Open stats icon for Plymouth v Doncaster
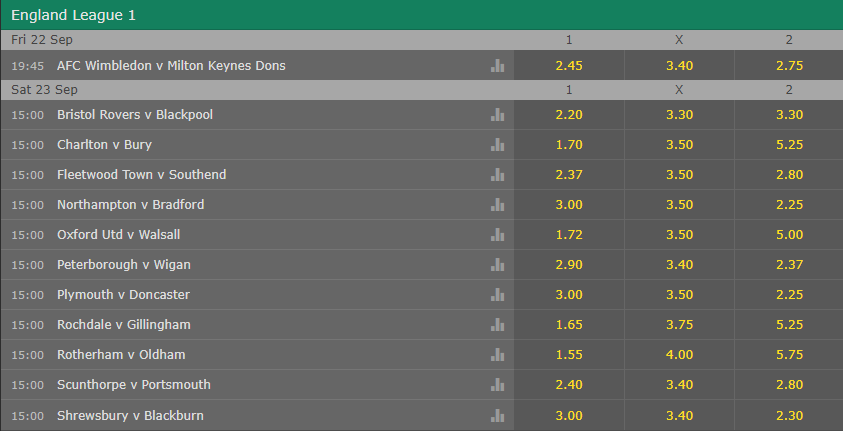Image resolution: width=843 pixels, height=431 pixels. pos(497,294)
